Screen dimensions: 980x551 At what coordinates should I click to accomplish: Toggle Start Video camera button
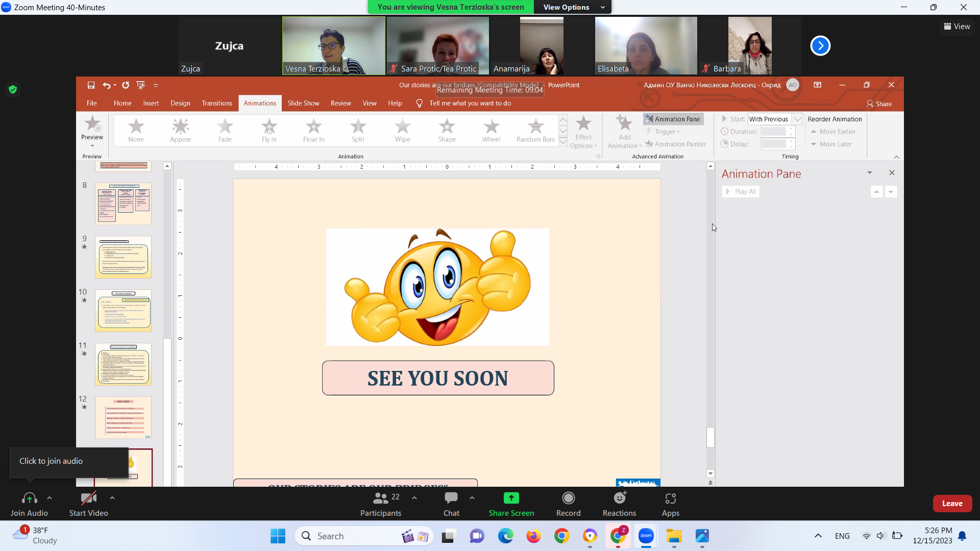(88, 498)
